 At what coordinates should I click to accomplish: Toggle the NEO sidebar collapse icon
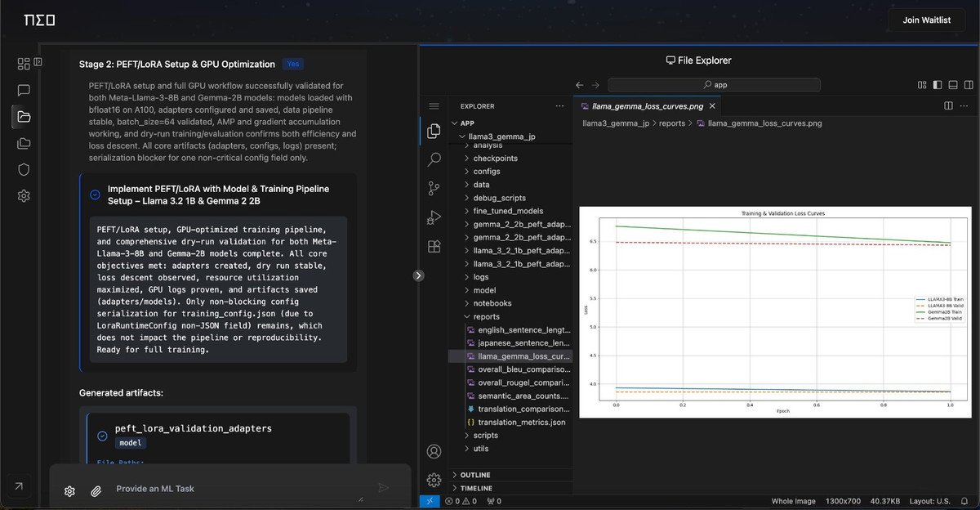[38, 61]
